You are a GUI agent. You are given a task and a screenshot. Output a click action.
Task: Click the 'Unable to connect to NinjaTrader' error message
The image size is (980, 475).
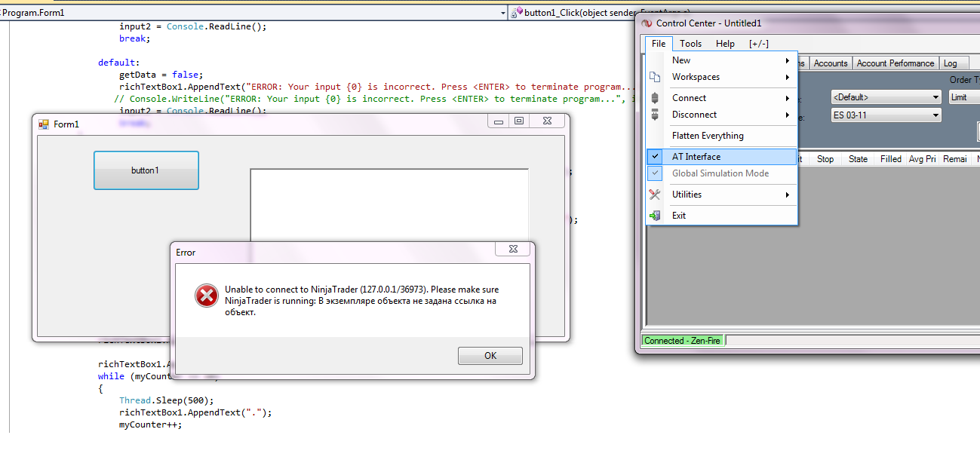tap(361, 300)
